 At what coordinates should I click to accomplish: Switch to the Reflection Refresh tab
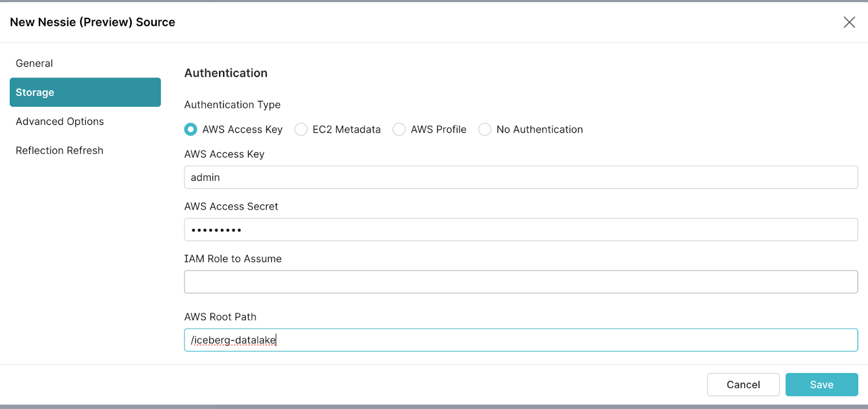click(59, 151)
